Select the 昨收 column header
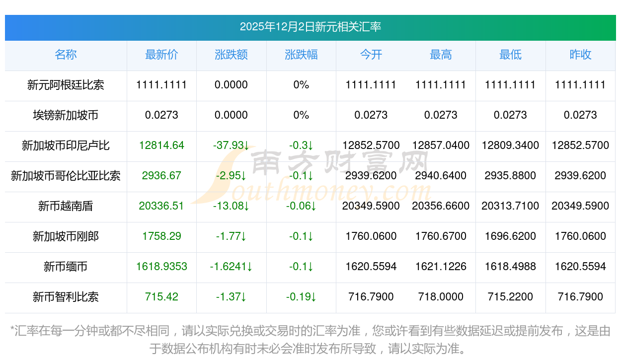The width and height of the screenshot is (621, 364). [x=580, y=55]
